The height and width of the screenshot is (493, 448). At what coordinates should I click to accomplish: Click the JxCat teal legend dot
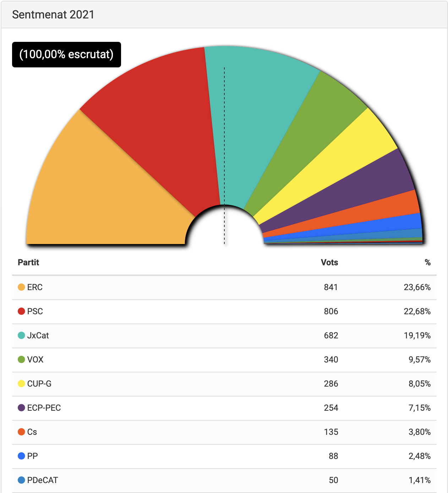coord(21,336)
